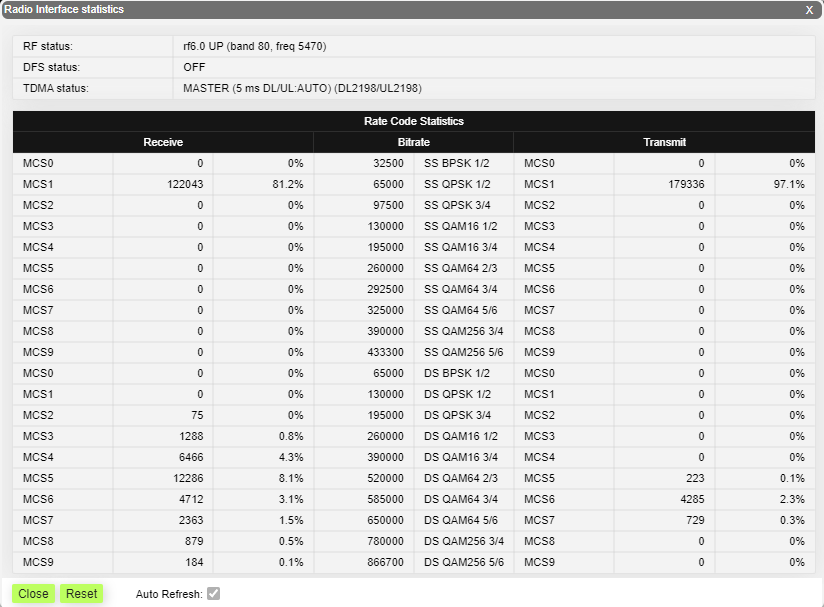
Task: Toggle the Auto Refresh checkbox
Action: click(213, 594)
